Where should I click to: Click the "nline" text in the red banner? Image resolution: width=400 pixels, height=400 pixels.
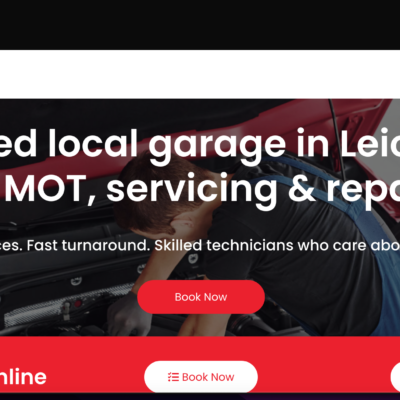point(23,377)
